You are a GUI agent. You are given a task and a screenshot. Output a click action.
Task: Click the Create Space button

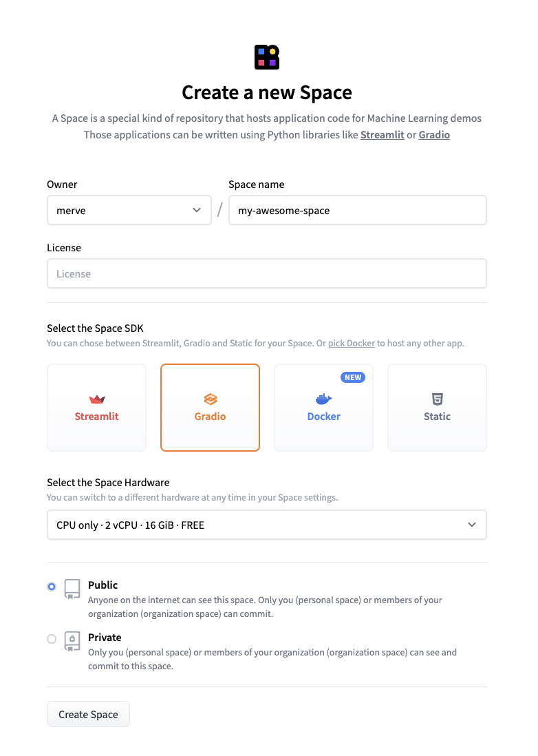(88, 715)
